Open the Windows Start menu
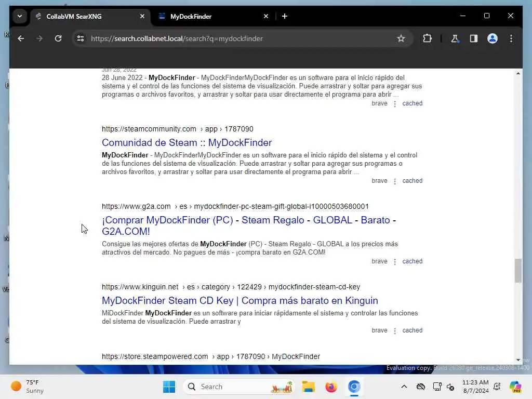The height and width of the screenshot is (399, 532). click(169, 387)
